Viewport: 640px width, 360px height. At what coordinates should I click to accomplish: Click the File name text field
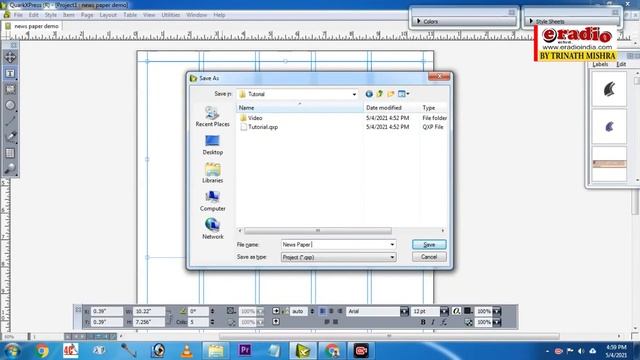click(335, 244)
